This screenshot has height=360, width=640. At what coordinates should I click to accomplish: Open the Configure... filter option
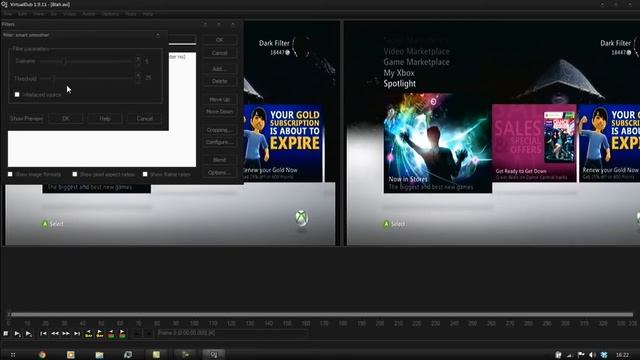pyautogui.click(x=220, y=142)
